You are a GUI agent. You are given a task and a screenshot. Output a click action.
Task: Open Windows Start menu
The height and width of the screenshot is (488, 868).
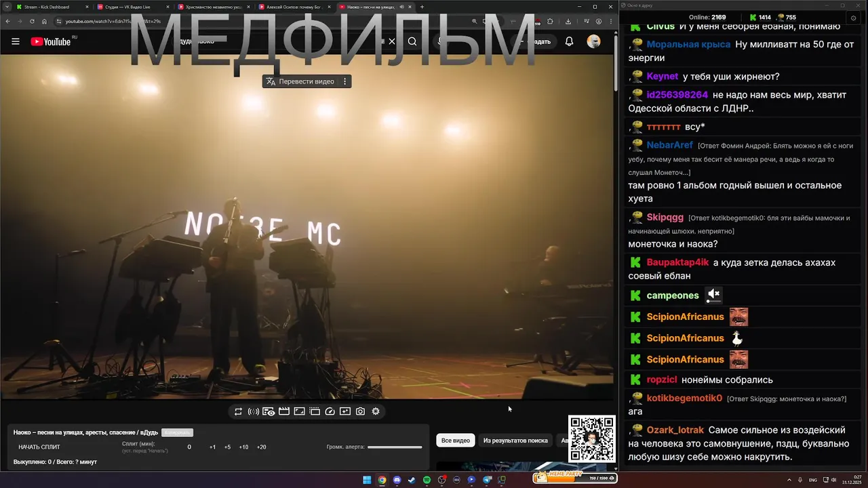coord(367,480)
